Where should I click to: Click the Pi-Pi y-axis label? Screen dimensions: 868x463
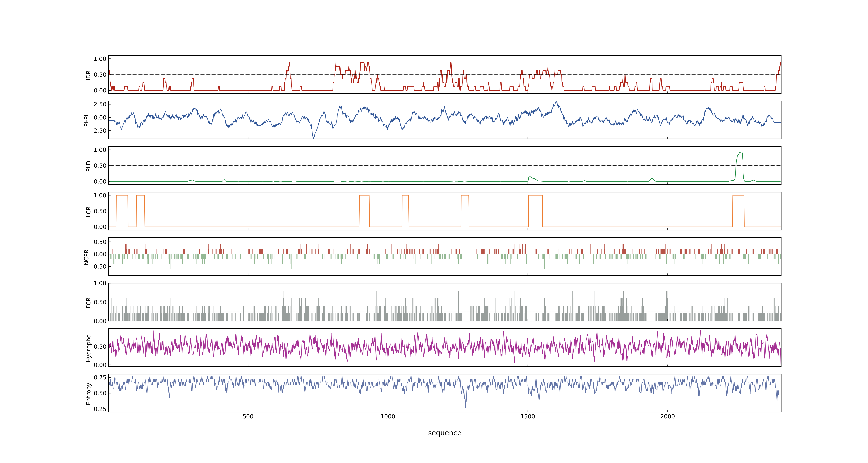86,120
